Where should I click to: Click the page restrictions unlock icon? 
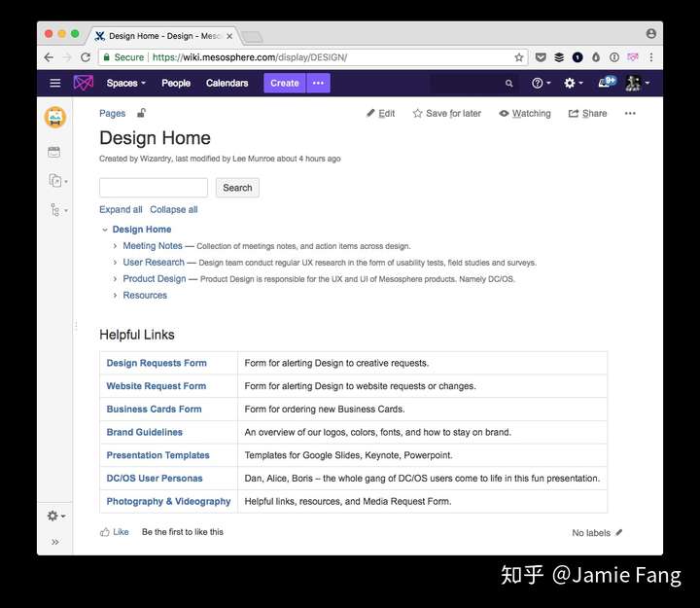(x=141, y=113)
